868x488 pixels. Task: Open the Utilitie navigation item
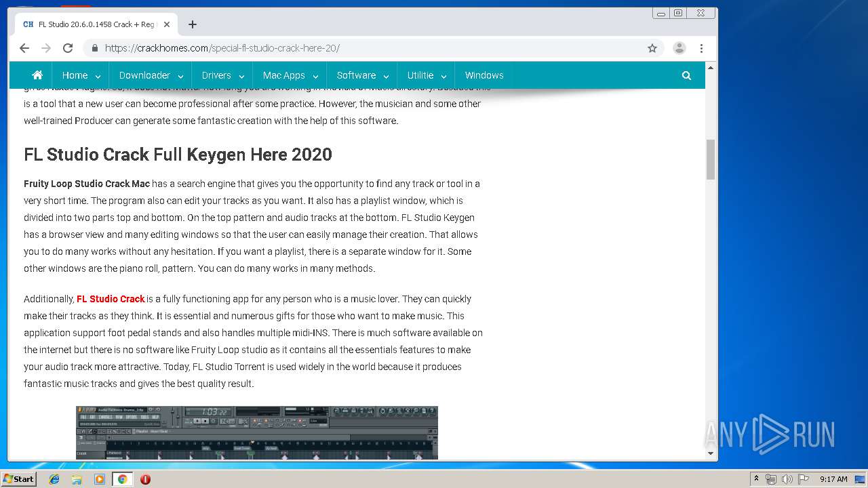(x=420, y=75)
